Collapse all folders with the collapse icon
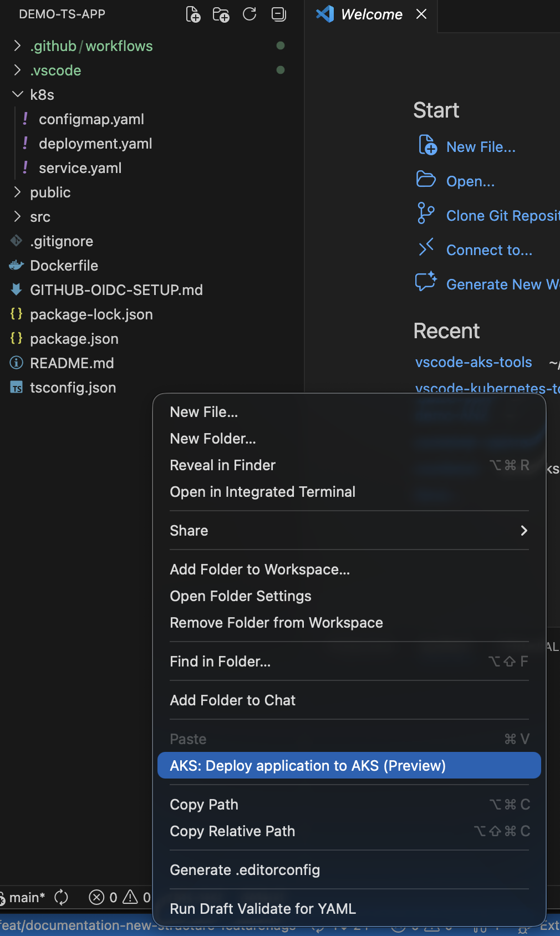The height and width of the screenshot is (936, 560). click(279, 14)
